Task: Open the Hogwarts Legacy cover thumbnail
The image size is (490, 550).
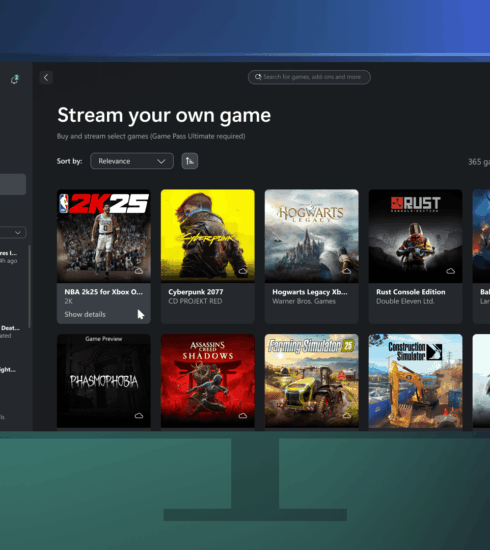Action: [x=311, y=236]
